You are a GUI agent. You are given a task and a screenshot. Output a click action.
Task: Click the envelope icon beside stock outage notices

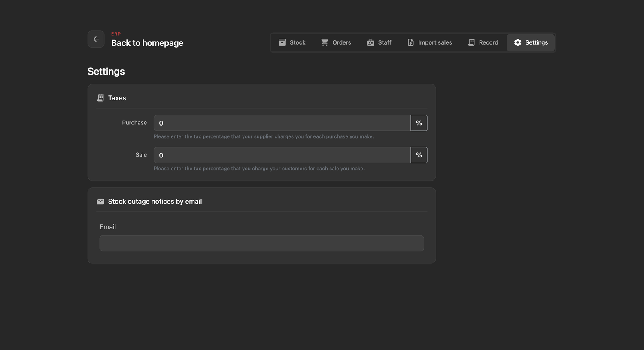point(100,201)
